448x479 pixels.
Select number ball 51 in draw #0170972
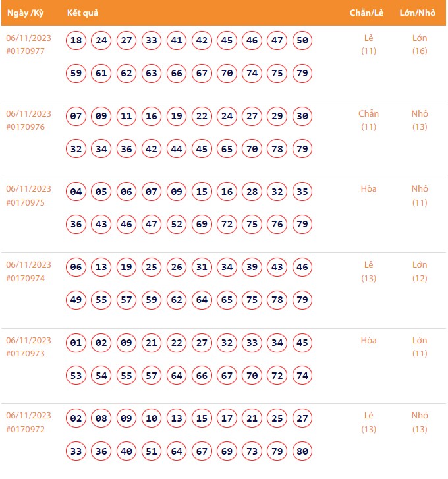(x=152, y=451)
